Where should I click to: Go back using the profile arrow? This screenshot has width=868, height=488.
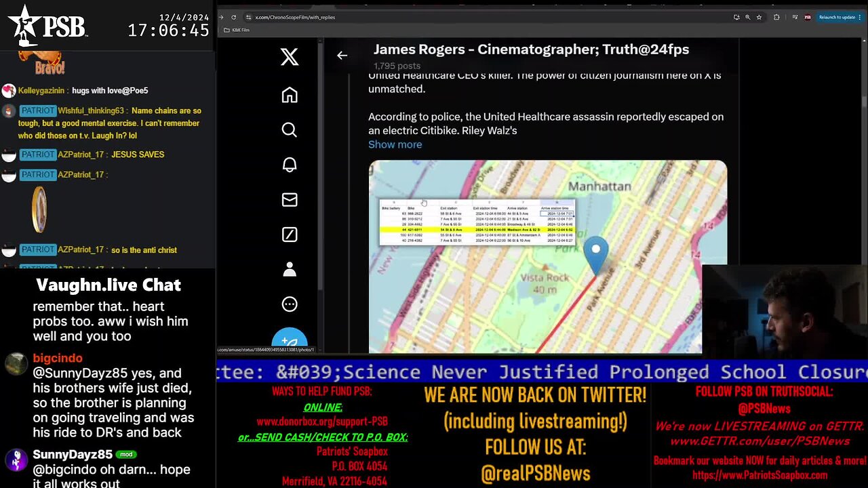pyautogui.click(x=342, y=56)
